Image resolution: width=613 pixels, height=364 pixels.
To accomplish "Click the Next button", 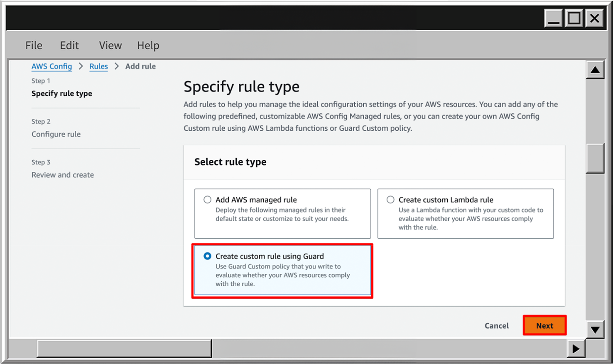I will pyautogui.click(x=544, y=325).
